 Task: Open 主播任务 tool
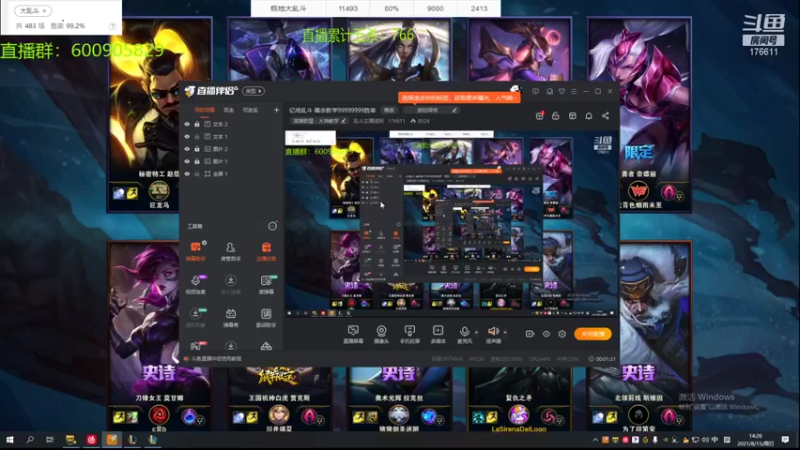pos(266,251)
